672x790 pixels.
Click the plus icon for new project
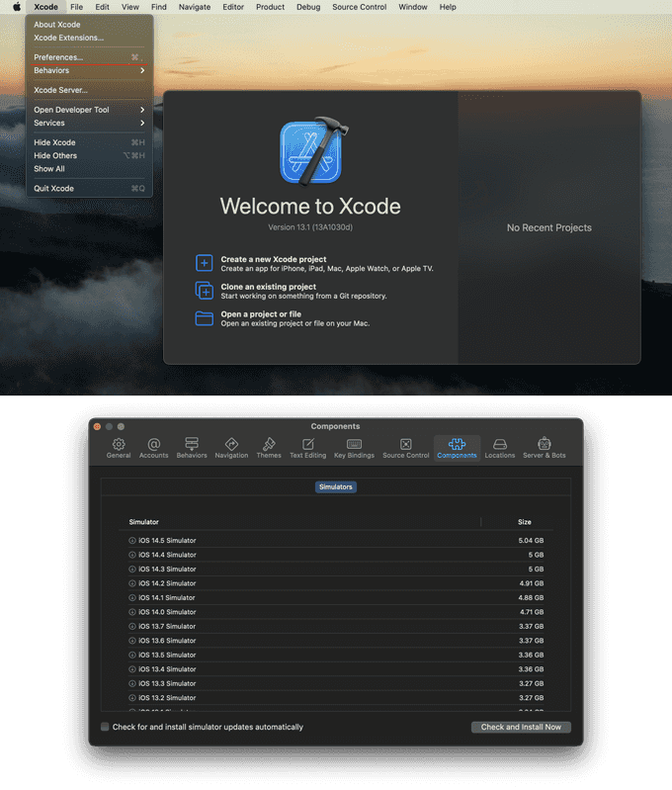[x=204, y=263]
